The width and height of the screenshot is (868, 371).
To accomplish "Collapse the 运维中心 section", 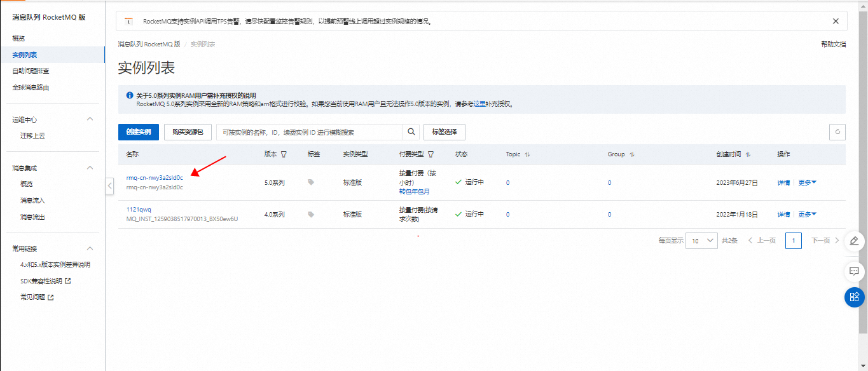I will 90,119.
